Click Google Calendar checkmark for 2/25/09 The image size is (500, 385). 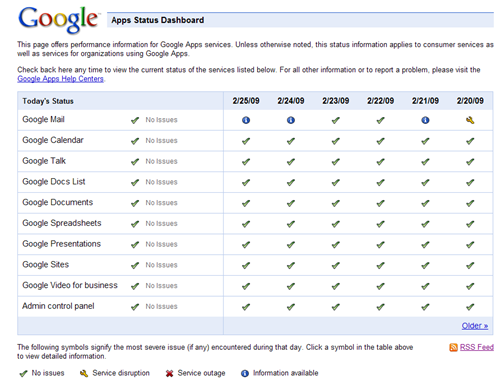click(246, 141)
